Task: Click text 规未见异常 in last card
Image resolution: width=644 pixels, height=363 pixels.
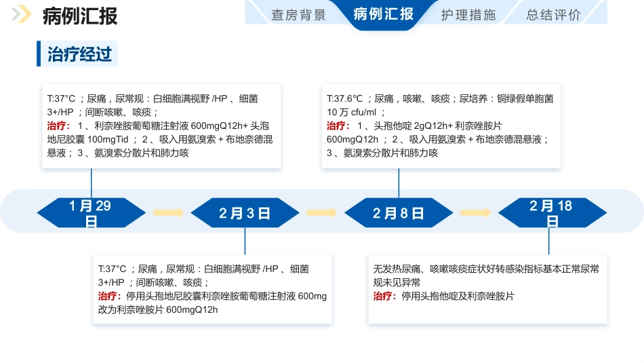Action: (x=397, y=282)
